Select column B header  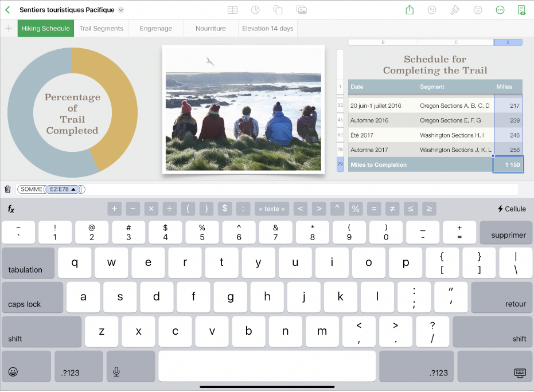[383, 42]
